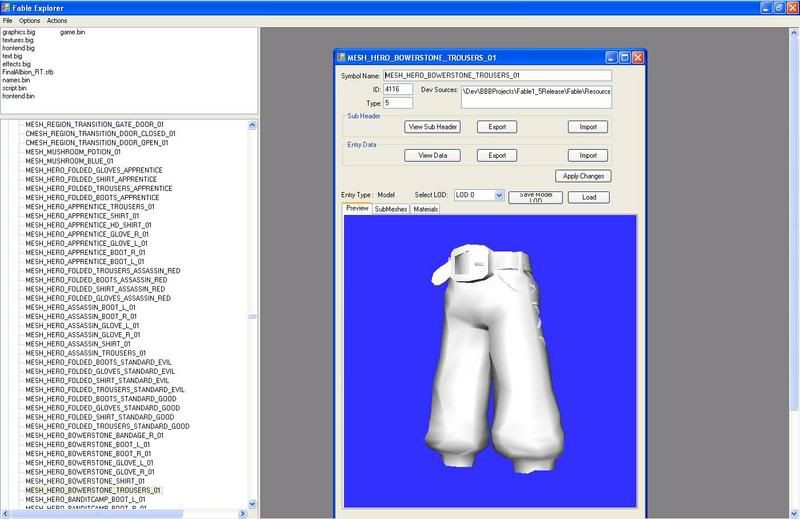Select MESH_HERO_FOLDED_TROUSERS_ASSASSIN_RED entry
Image resolution: width=800 pixels, height=519 pixels.
pos(103,271)
